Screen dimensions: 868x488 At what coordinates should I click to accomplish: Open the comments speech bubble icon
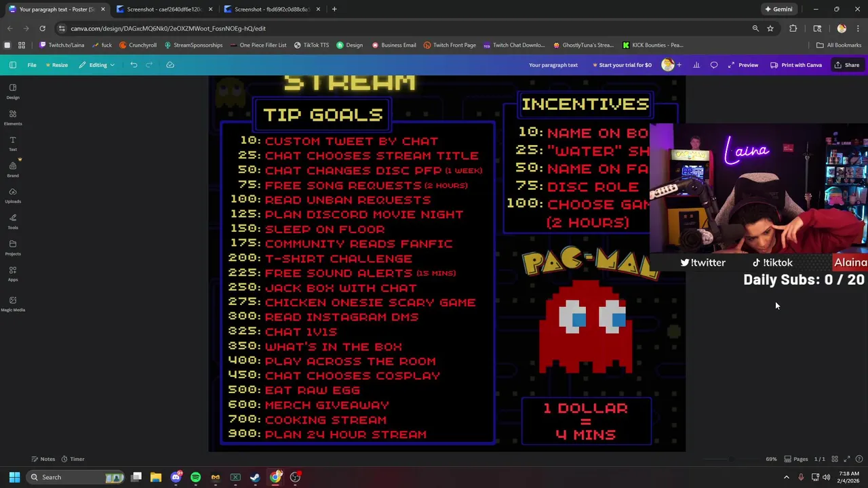[714, 65]
